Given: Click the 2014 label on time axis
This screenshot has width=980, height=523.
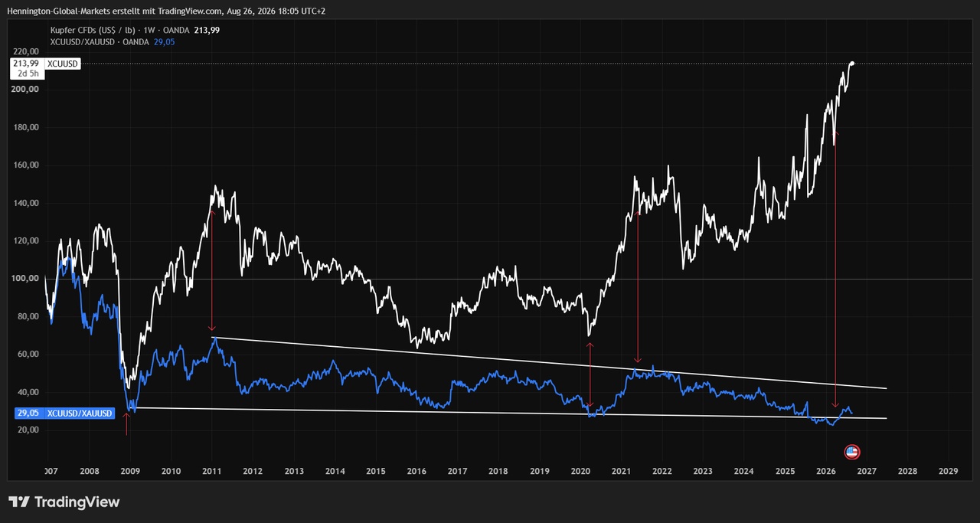Looking at the screenshot, I should [x=335, y=471].
